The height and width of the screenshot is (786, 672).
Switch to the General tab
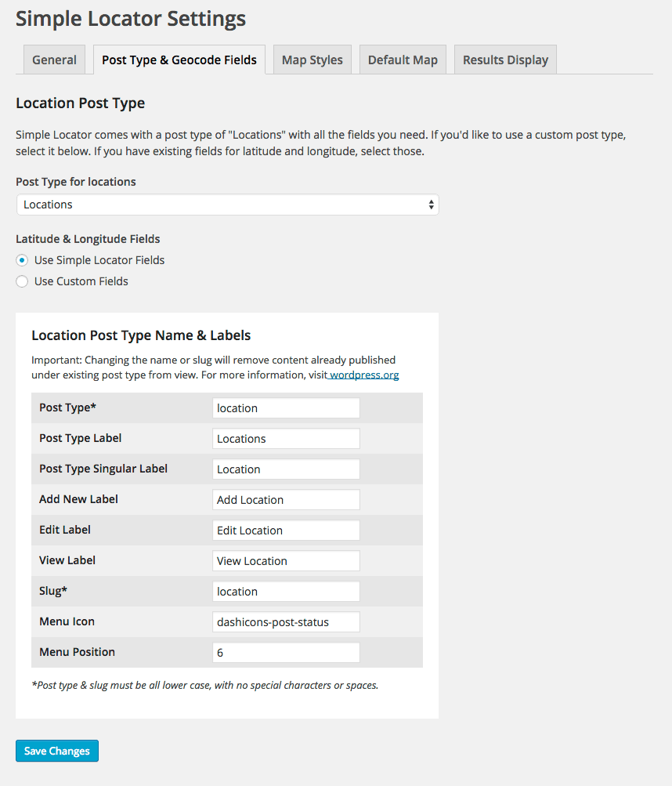coord(54,60)
